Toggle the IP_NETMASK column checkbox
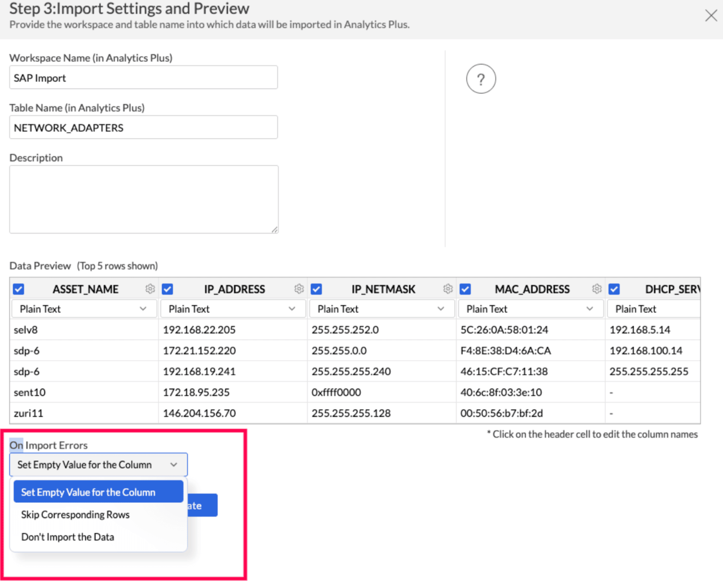The width and height of the screenshot is (723, 588). 316,289
